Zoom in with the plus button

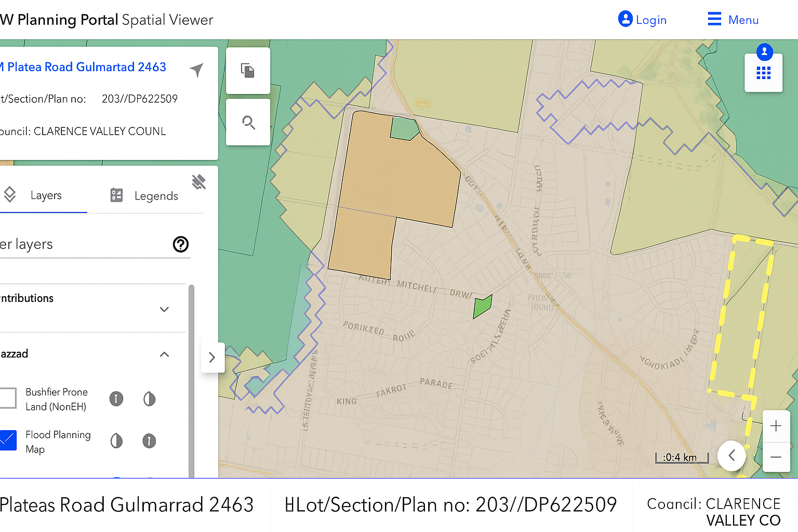coord(776,426)
